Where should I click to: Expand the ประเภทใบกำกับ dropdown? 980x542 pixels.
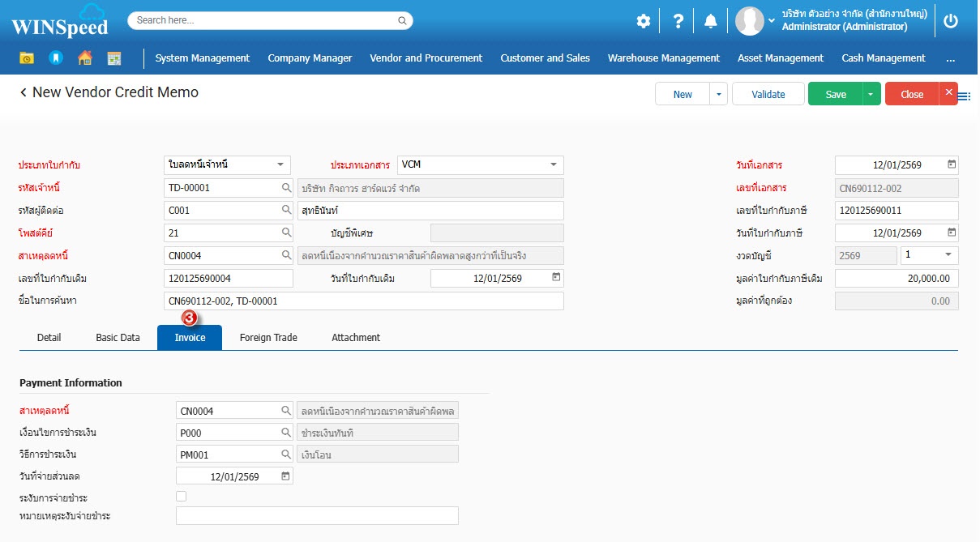pos(280,164)
